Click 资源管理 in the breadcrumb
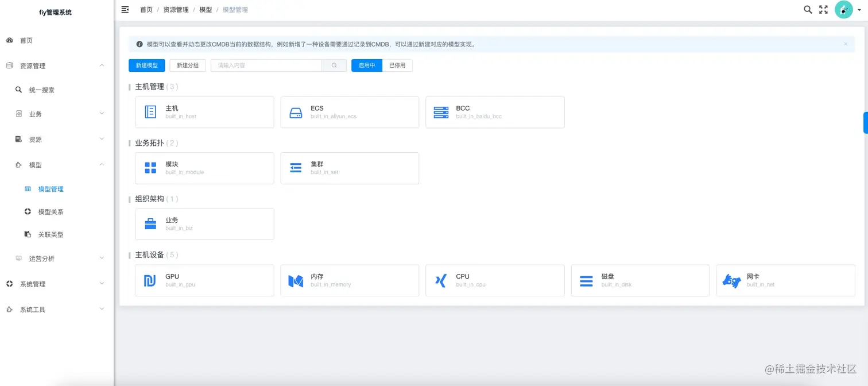The width and height of the screenshot is (868, 386). (x=176, y=10)
